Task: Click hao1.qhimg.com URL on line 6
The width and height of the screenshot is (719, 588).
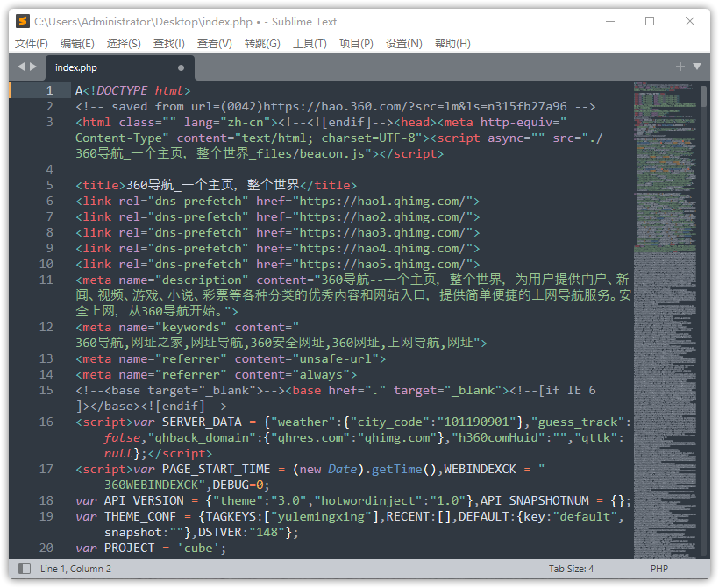Action: pyautogui.click(x=382, y=201)
